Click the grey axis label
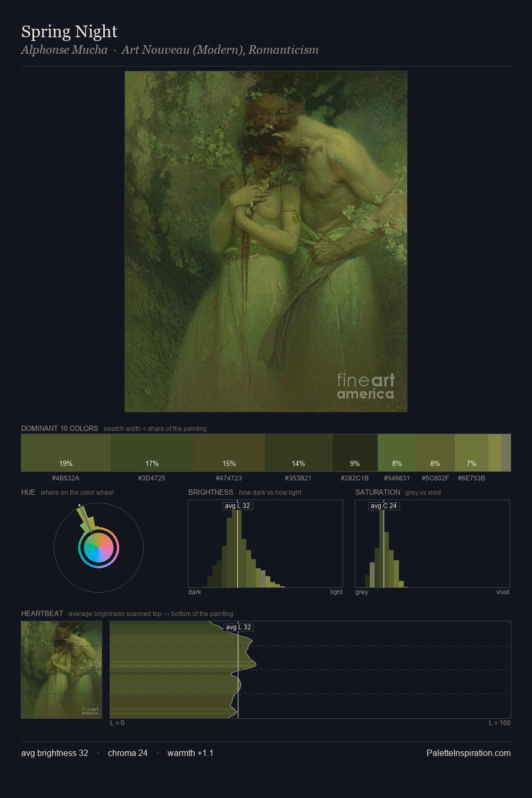 (362, 592)
